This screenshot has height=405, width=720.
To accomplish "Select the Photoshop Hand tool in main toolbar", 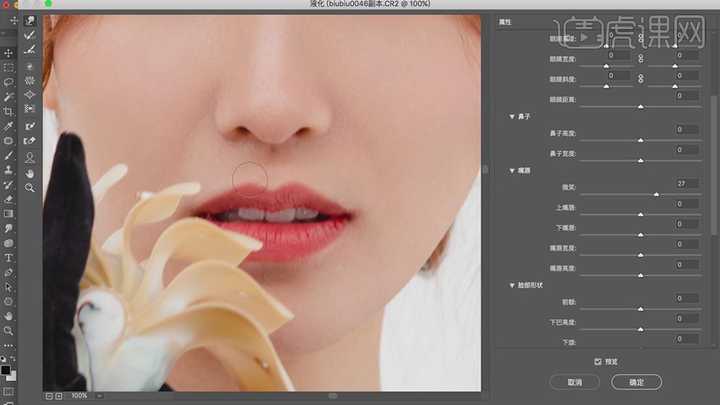I will (x=8, y=316).
